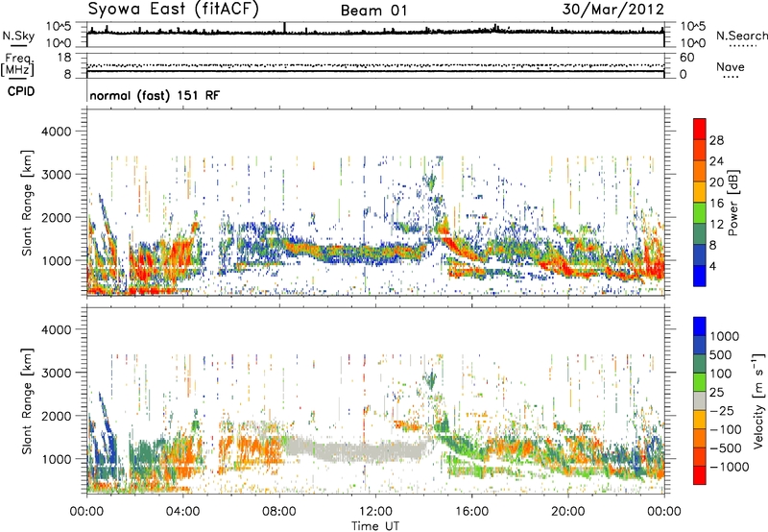The image size is (768, 532).
Task: Click the gray low-velocity band in velocity panel
Action: 357,450
